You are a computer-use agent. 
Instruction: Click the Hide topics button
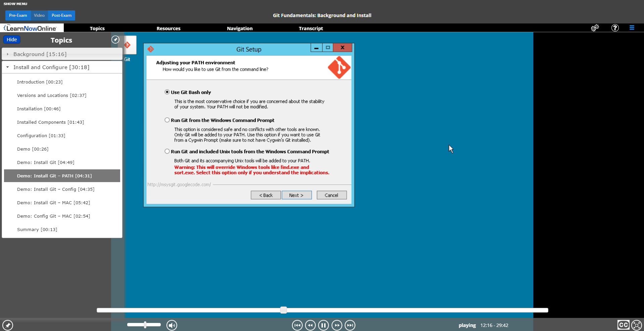point(12,40)
